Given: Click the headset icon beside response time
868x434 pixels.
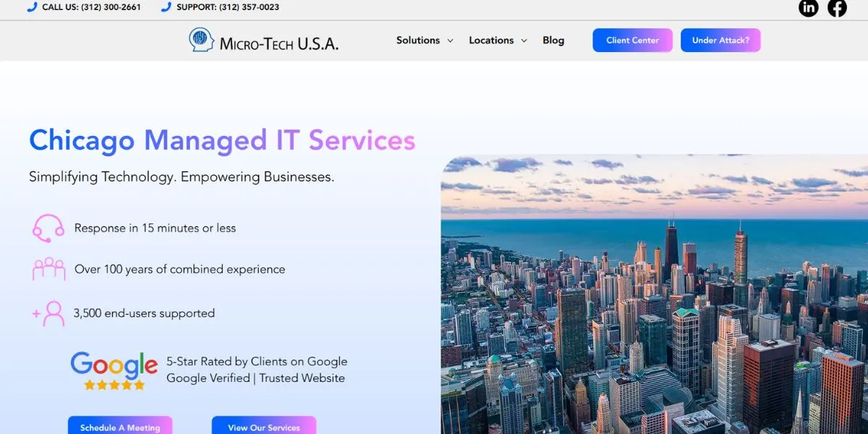Looking at the screenshot, I should [48, 227].
